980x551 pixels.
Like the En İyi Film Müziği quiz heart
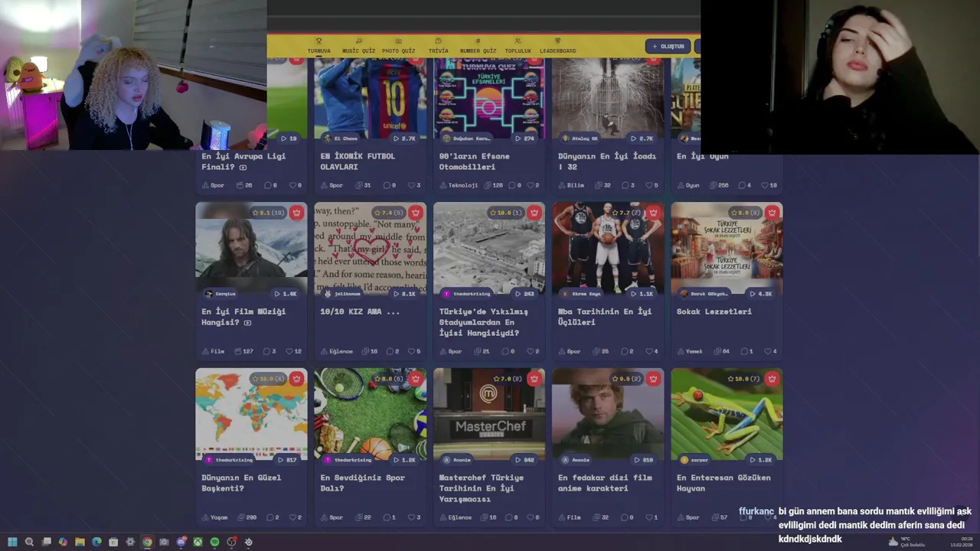(293, 351)
